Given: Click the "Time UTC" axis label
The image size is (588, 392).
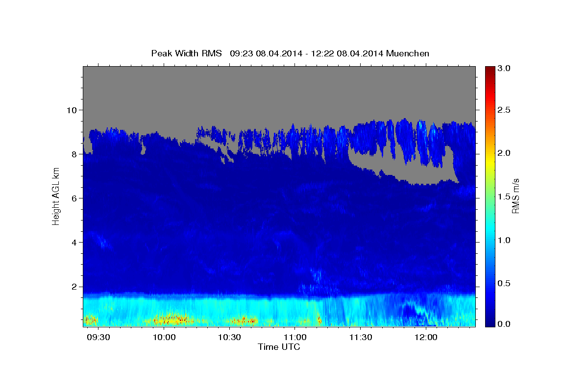Looking at the screenshot, I should pos(279,347).
